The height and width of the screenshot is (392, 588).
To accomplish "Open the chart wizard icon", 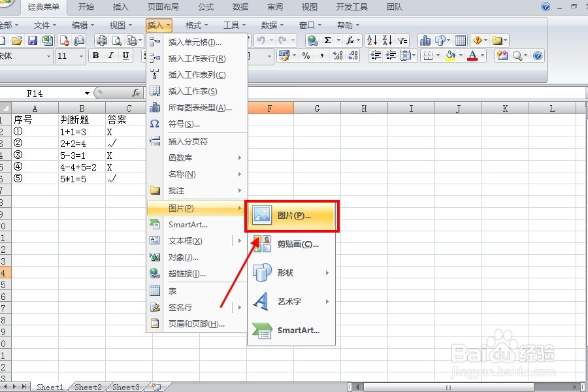I will coord(425,41).
